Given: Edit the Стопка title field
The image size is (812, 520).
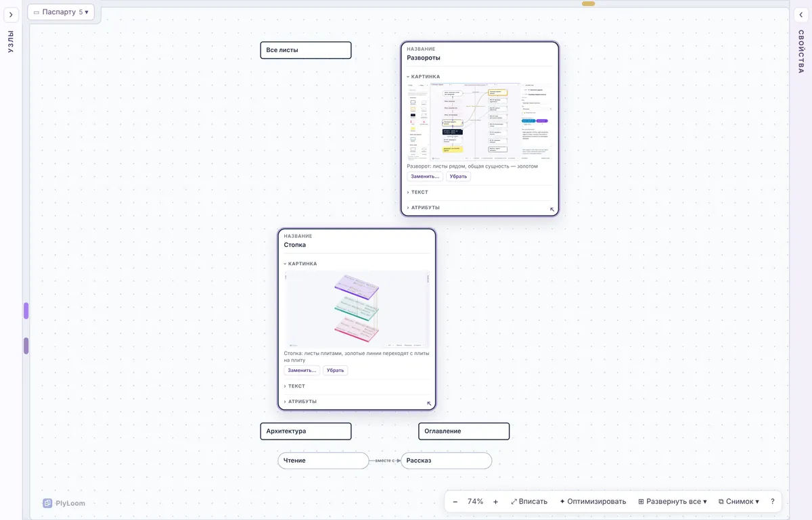Looking at the screenshot, I should click(357, 245).
